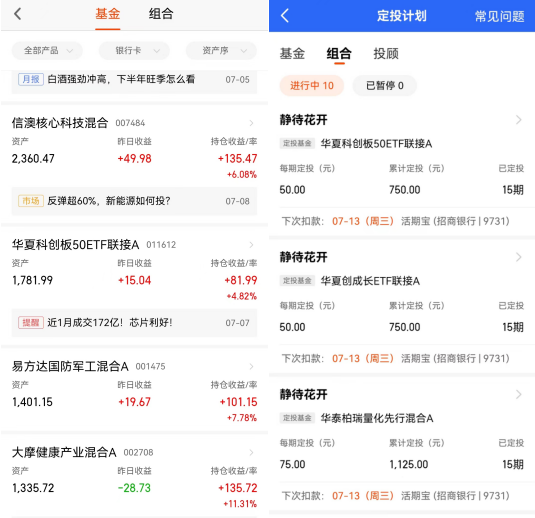Open the 信澳核心科技混合 fund details chevron
This screenshot has height=518, width=535.
pyautogui.click(x=251, y=123)
